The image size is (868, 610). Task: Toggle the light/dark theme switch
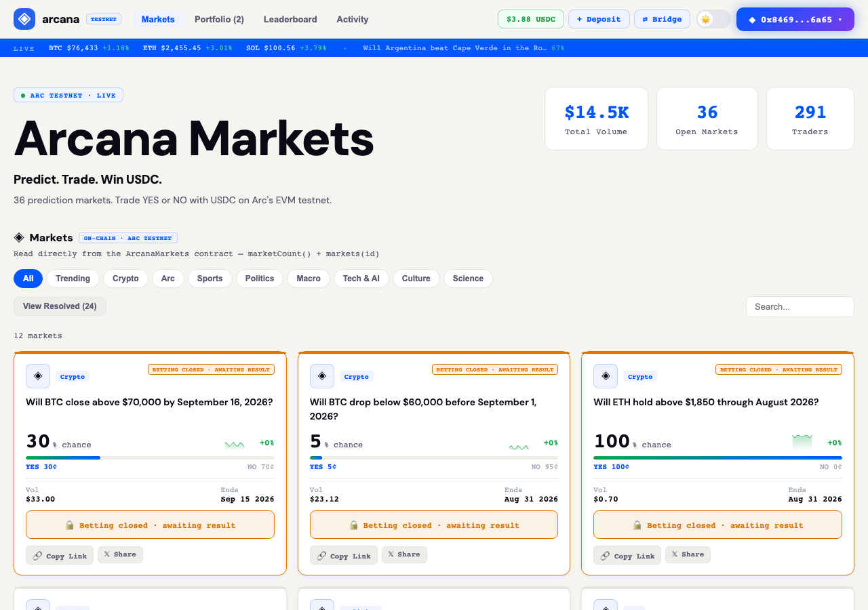click(713, 19)
